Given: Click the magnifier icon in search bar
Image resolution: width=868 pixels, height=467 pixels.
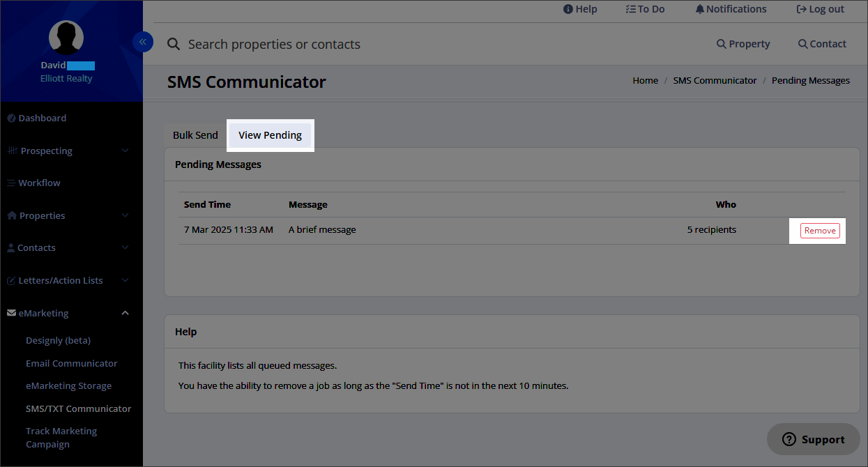Looking at the screenshot, I should 174,45.
